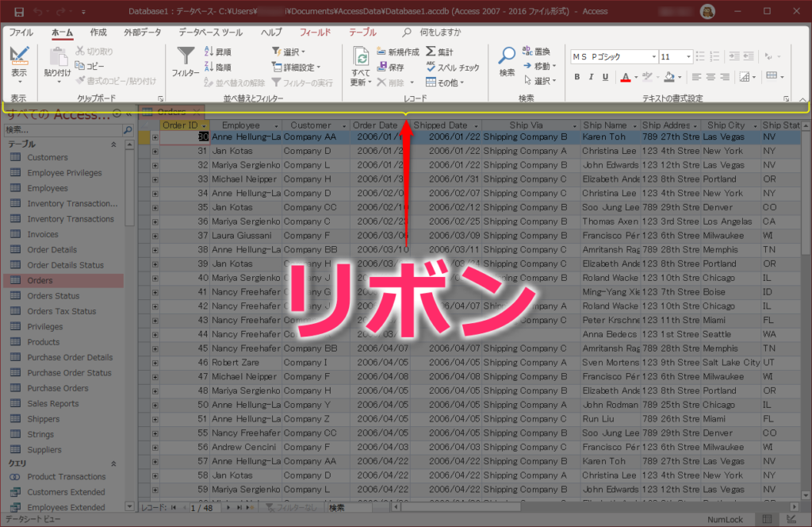Create a record with 新規作成
The image size is (812, 527).
[403, 52]
